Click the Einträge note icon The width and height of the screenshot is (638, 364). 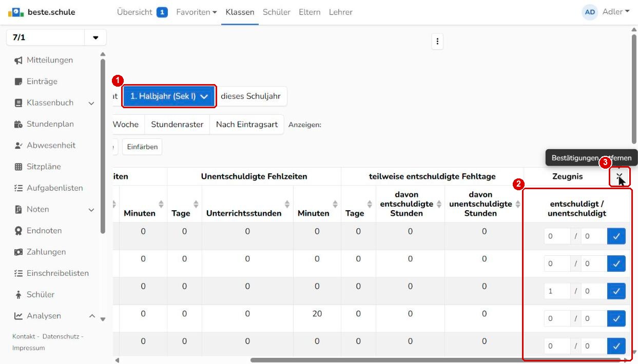(18, 82)
